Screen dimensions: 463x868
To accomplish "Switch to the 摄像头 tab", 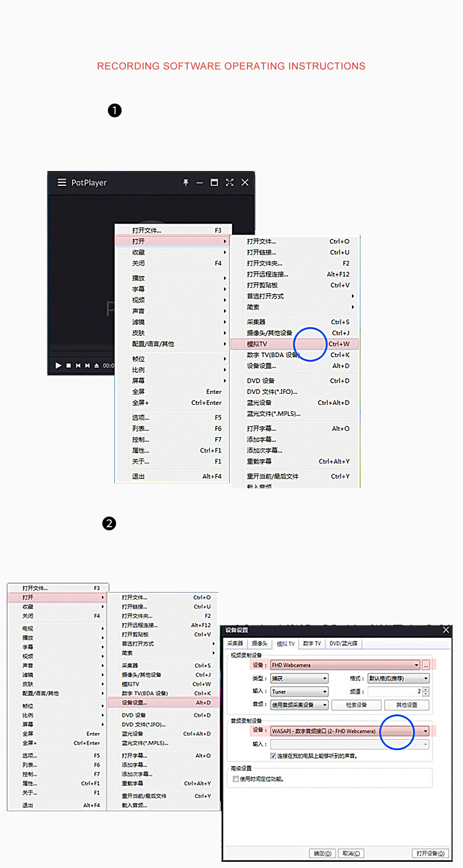I will tap(260, 643).
